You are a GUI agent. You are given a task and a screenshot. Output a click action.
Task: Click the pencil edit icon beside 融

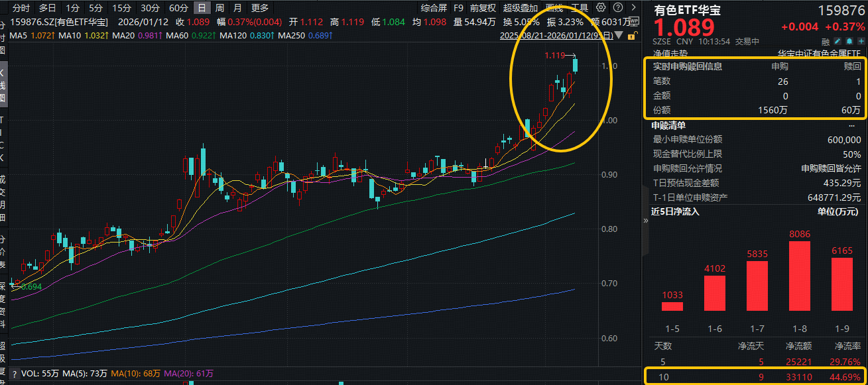tap(837, 41)
